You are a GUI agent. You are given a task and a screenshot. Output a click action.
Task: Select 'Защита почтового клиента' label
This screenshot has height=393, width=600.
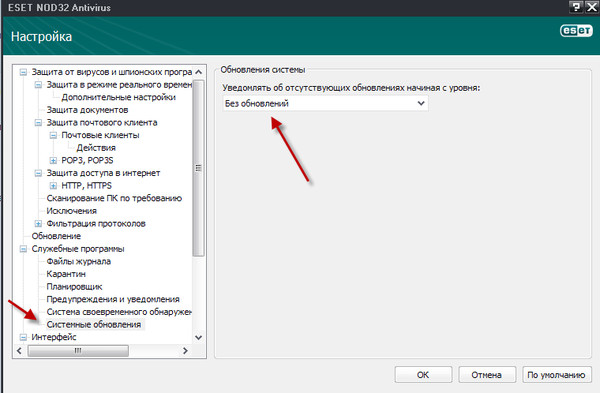coord(102,122)
